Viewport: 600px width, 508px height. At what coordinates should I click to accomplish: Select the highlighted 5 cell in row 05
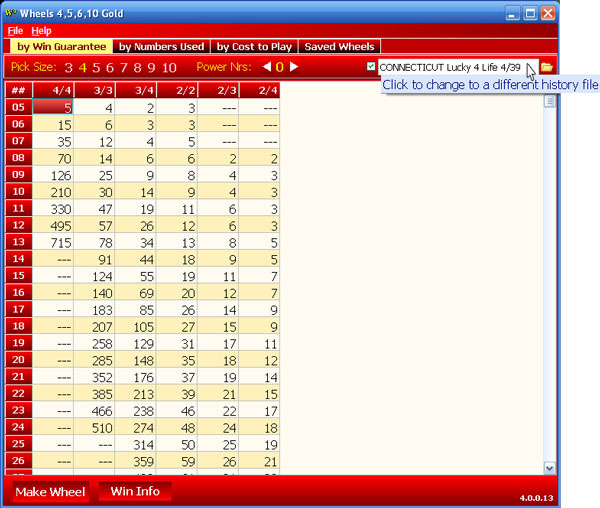tap(53, 107)
